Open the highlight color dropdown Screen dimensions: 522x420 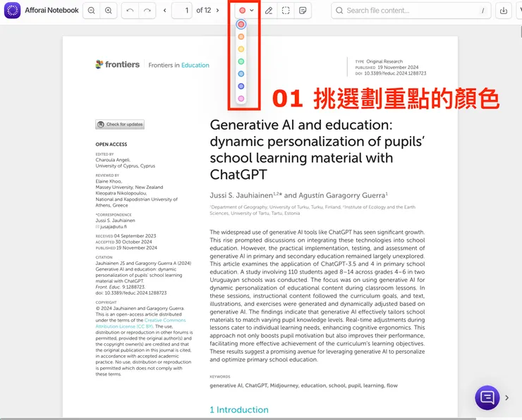coord(246,11)
